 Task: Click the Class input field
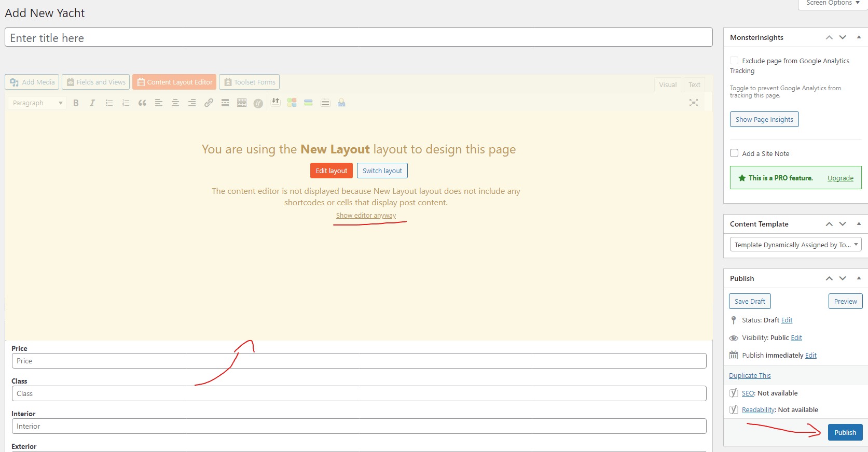click(359, 393)
